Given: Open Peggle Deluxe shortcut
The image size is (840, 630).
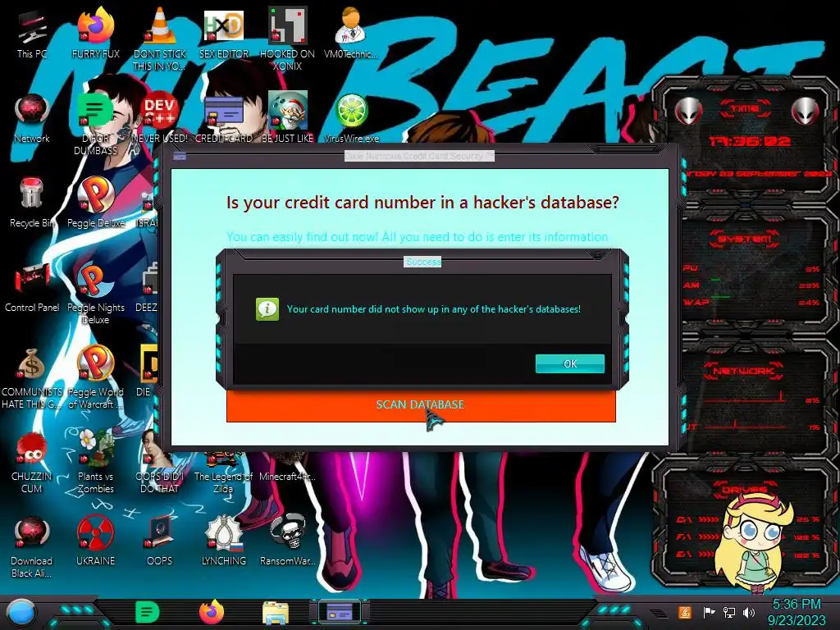Looking at the screenshot, I should click(x=96, y=203).
